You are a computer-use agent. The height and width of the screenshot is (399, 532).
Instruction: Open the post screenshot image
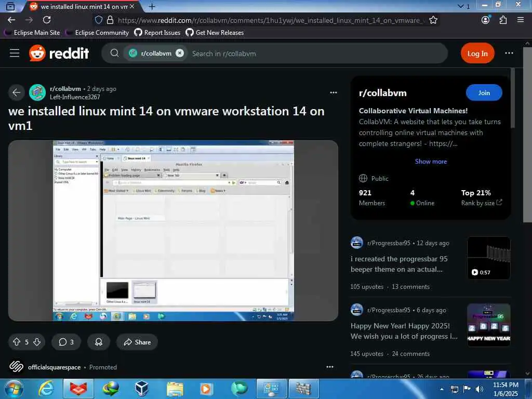point(173,230)
